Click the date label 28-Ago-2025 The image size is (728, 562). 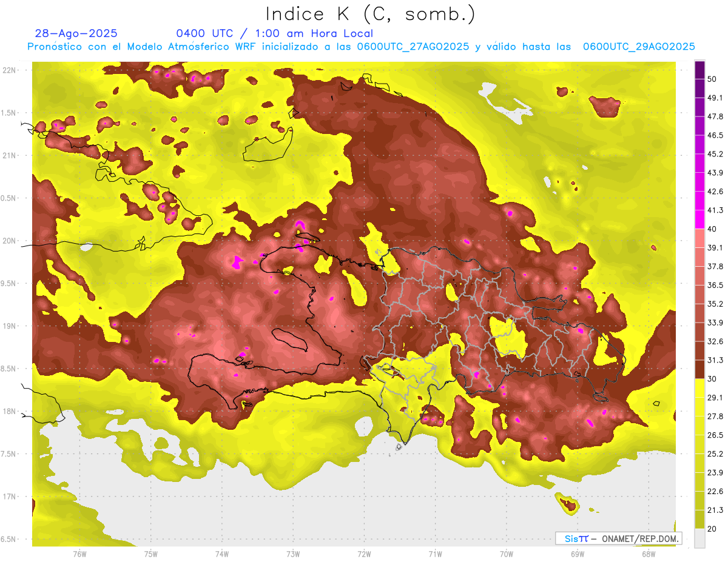click(76, 33)
